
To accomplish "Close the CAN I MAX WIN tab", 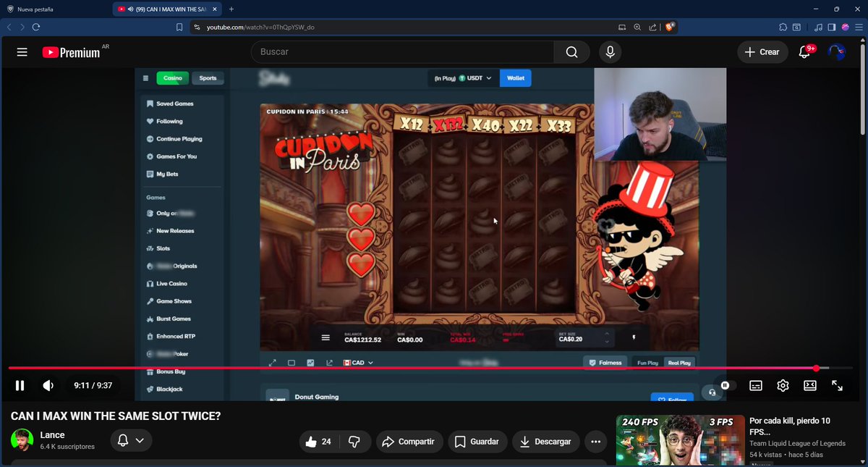I will (216, 9).
